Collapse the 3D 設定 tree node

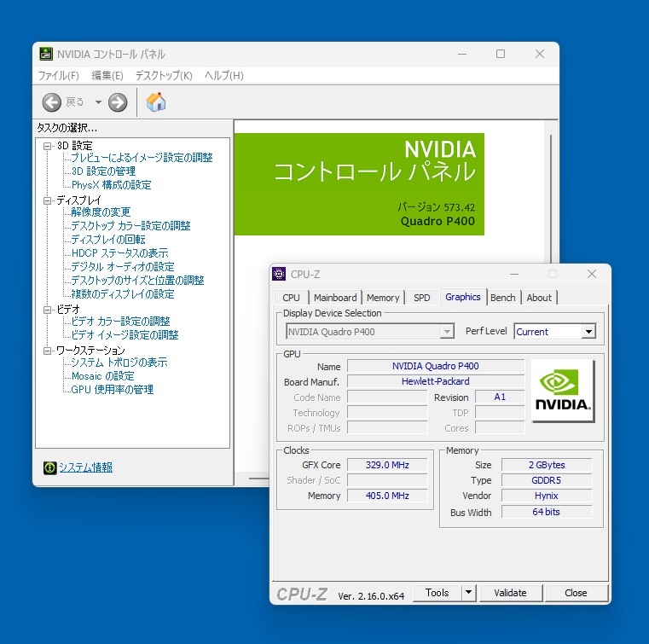click(x=48, y=146)
